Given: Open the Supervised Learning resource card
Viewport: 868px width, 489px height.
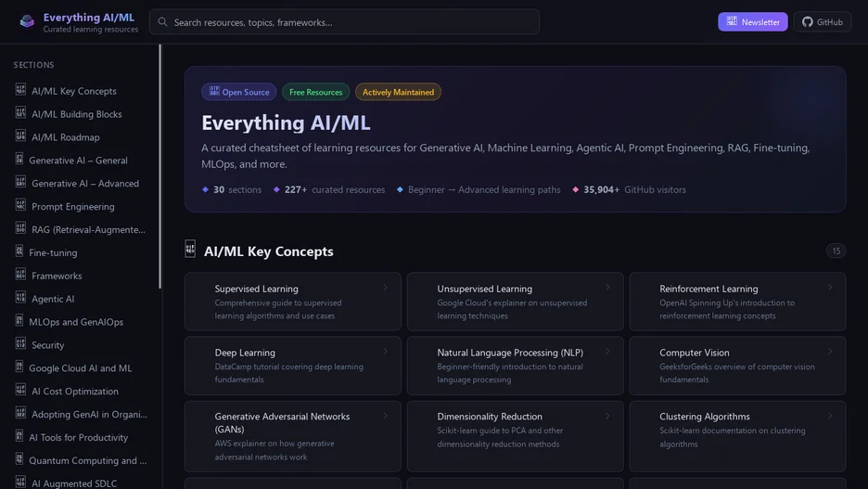Looking at the screenshot, I should [x=293, y=302].
